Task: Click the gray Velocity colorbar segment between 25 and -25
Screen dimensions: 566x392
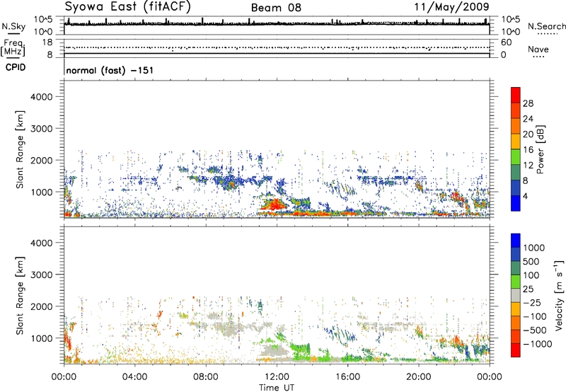Action: point(516,296)
